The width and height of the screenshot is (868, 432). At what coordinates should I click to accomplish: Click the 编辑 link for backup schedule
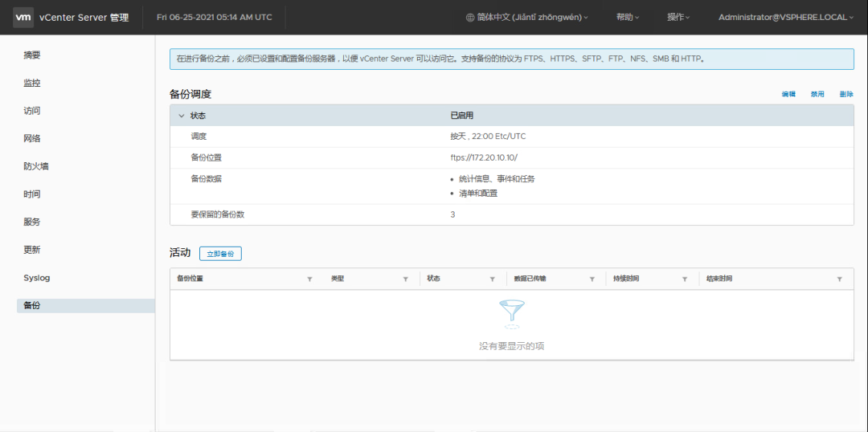pos(788,94)
